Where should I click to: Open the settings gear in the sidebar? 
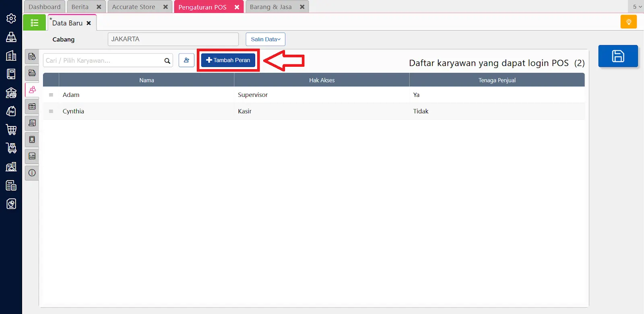tap(11, 18)
